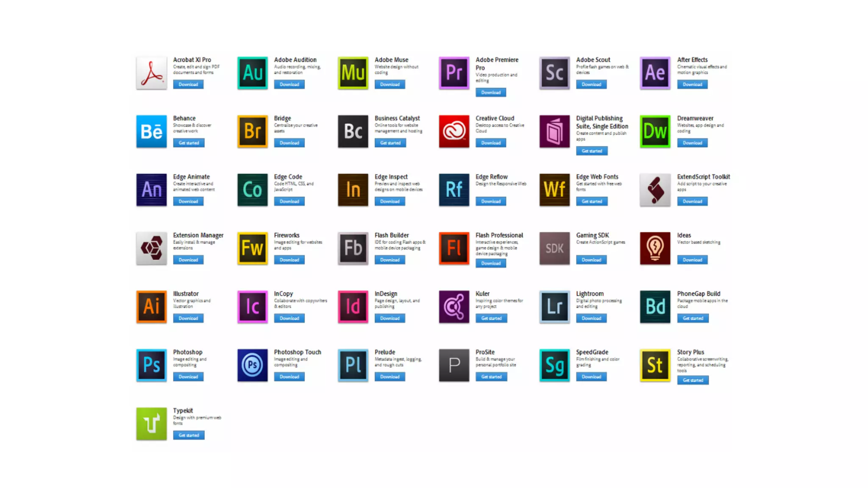Click the PhoneGap Build title link

coord(698,294)
